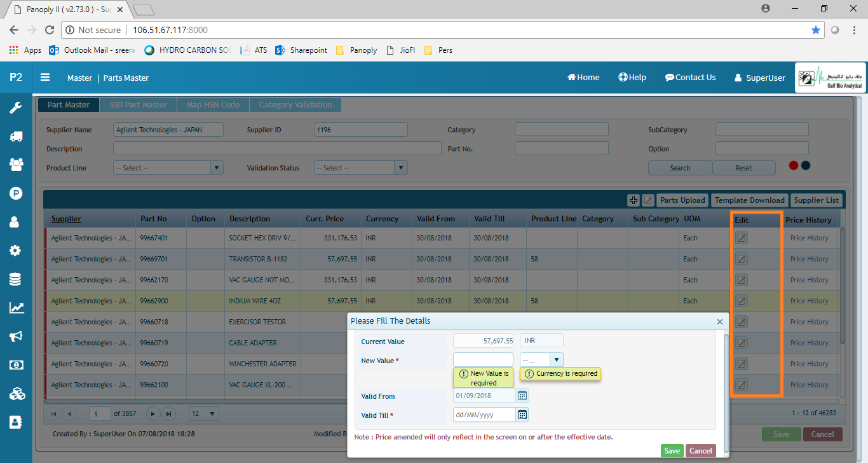868x463 pixels.
Task: Click the Search button
Action: tap(680, 168)
